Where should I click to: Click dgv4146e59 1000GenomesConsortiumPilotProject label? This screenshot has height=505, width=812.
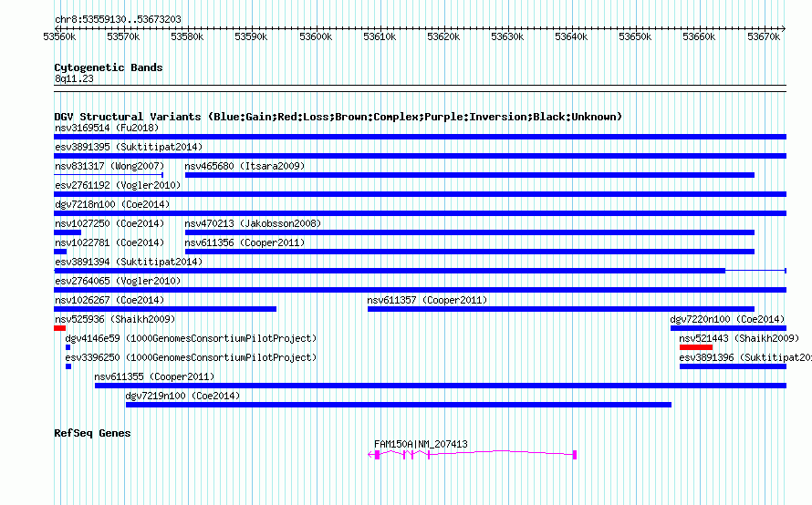tap(191, 338)
